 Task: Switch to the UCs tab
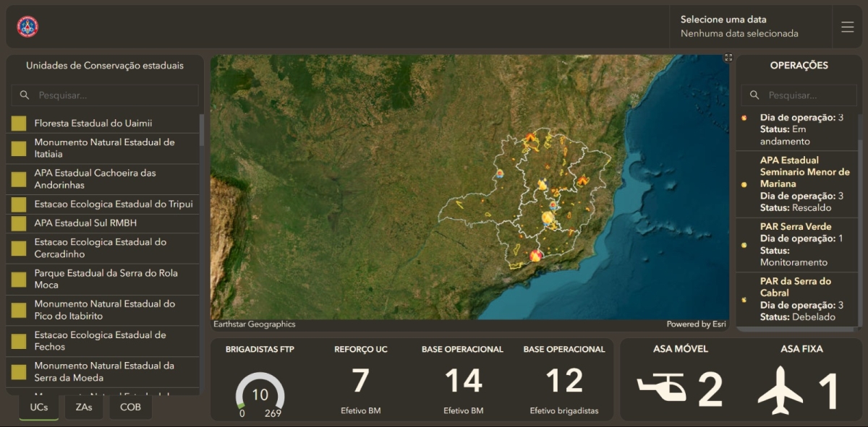point(39,407)
